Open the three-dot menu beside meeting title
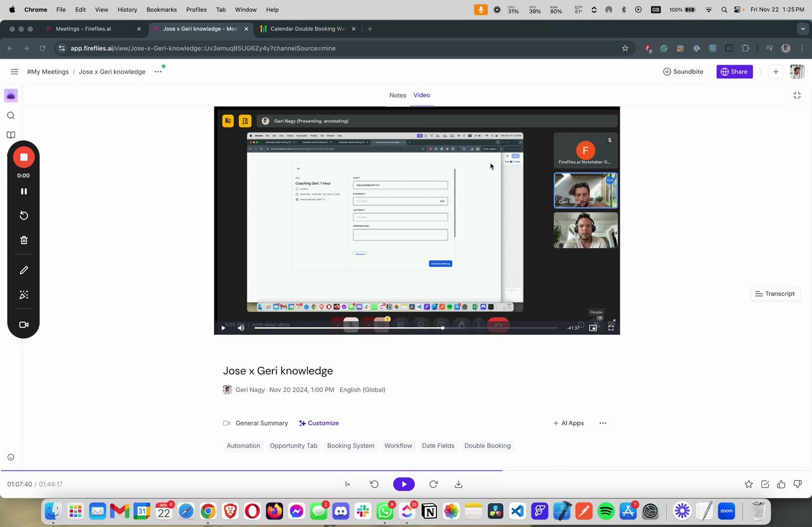Image resolution: width=812 pixels, height=527 pixels. 158,72
